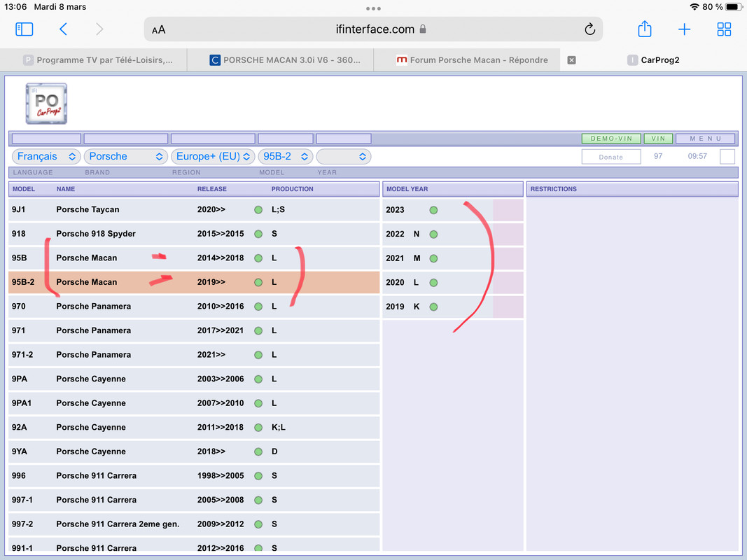Open Safari sidebar panel icon
The width and height of the screenshot is (747, 560).
coord(25,29)
